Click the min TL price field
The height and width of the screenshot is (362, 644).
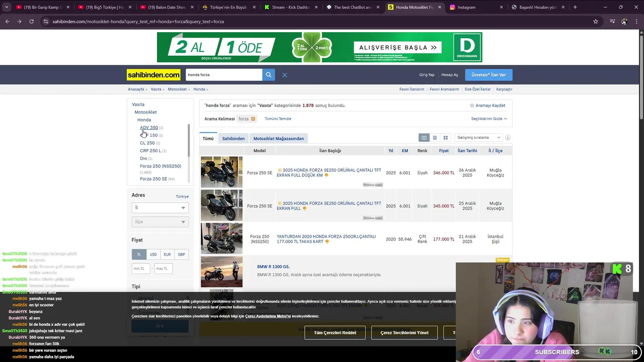(x=141, y=268)
